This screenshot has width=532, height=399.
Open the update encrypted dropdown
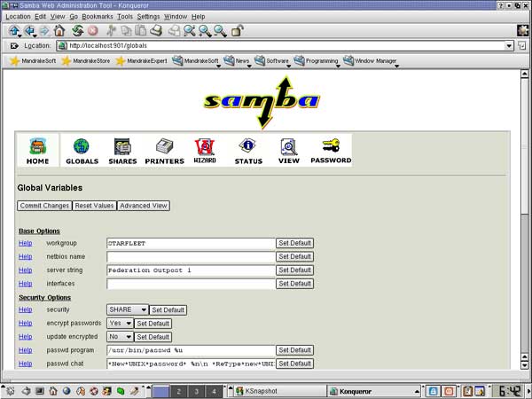coord(120,337)
